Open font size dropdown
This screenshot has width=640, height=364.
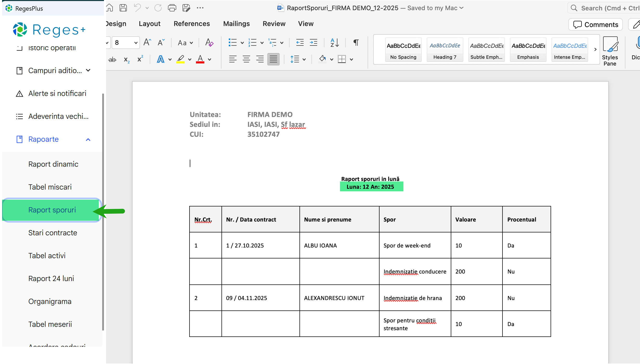pyautogui.click(x=136, y=43)
